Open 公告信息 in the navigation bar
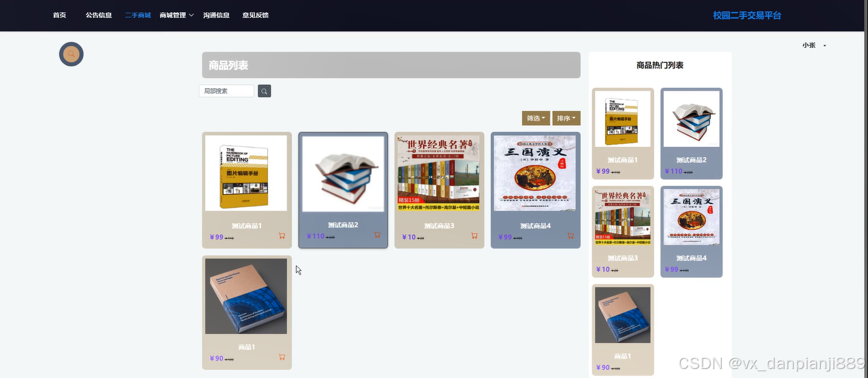The height and width of the screenshot is (378, 868). coord(99,15)
